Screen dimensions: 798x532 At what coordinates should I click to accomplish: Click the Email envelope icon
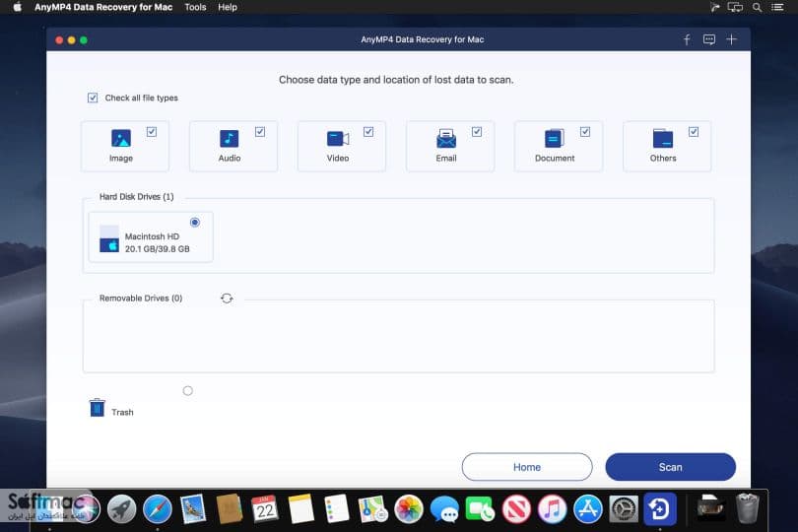[446, 139]
